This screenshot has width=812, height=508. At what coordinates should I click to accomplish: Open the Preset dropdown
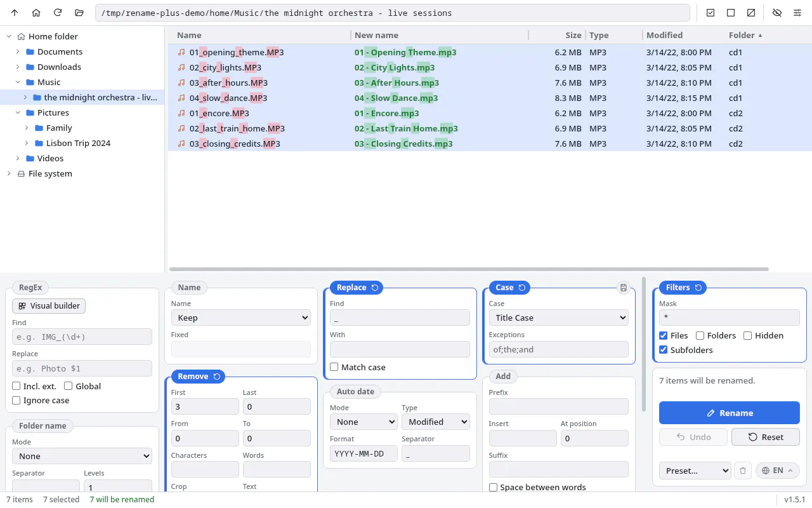(695, 471)
